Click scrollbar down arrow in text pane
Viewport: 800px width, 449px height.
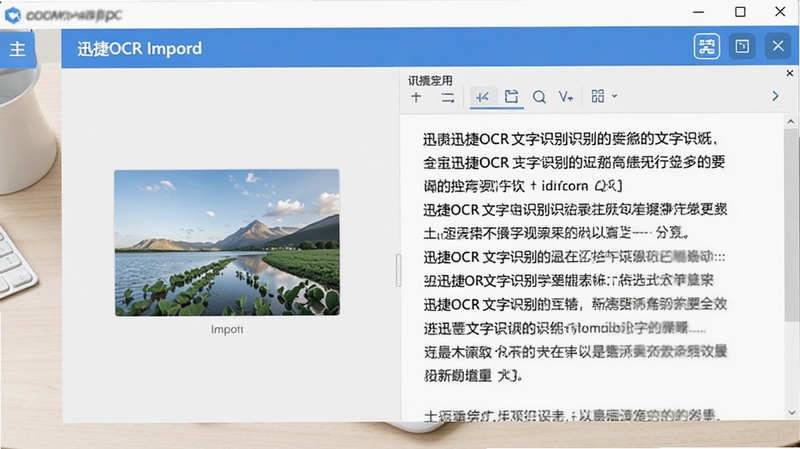point(791,412)
